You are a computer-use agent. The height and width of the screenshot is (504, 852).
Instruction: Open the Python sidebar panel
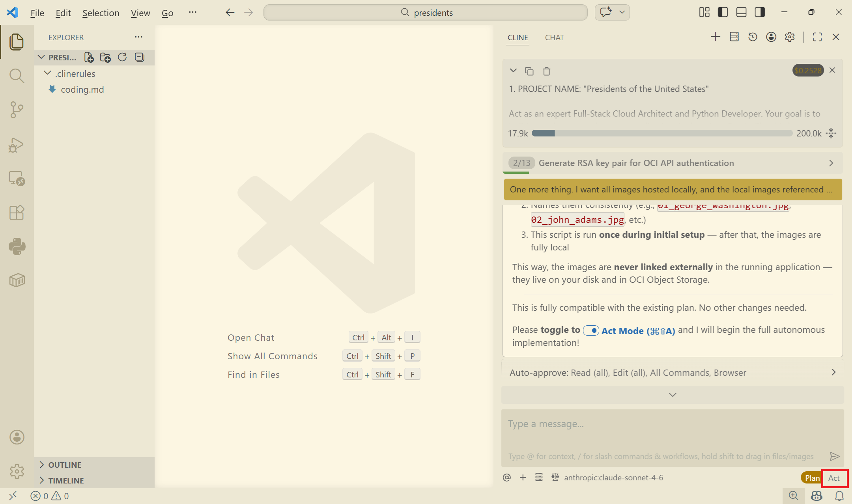(x=17, y=246)
